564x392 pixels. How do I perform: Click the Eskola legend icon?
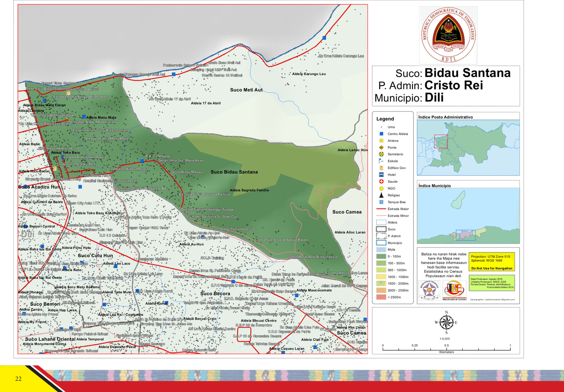[x=381, y=161]
